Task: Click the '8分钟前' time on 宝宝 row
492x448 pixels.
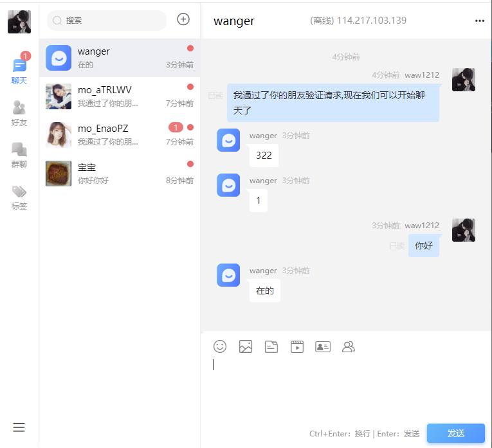Action: tap(180, 180)
